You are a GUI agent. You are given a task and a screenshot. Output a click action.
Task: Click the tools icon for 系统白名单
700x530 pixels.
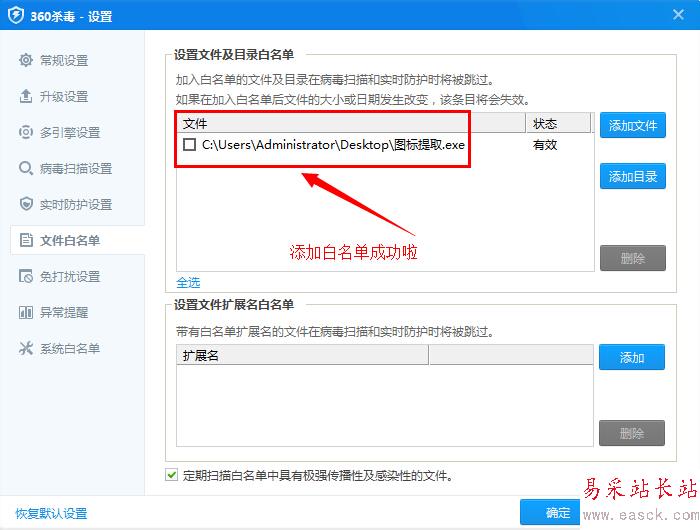(26, 348)
